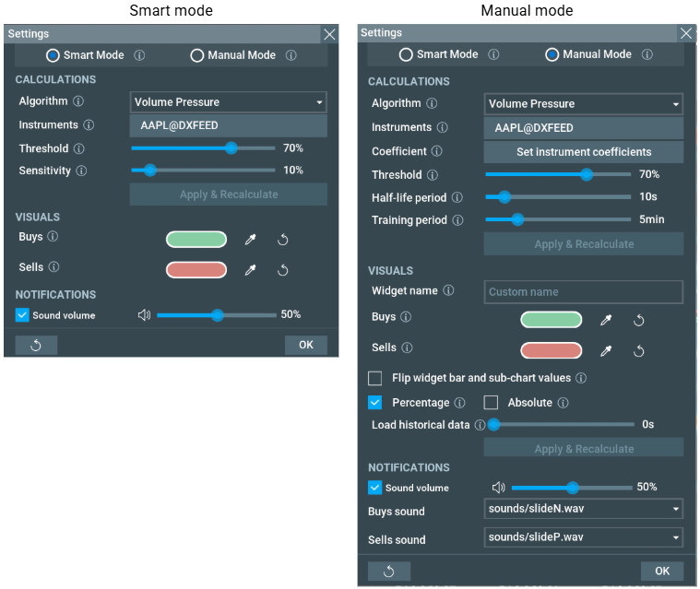Check the Absolute checkbox
The height and width of the screenshot is (589, 700).
coord(492,403)
